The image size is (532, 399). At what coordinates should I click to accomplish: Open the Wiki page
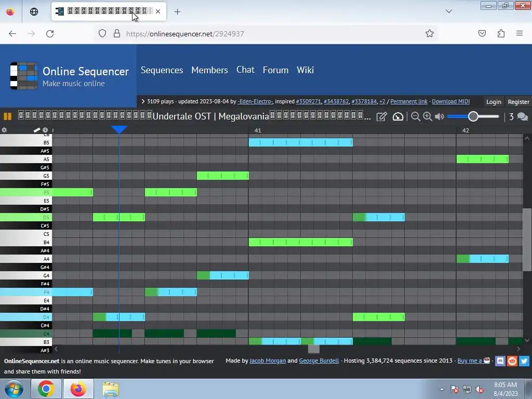click(x=305, y=70)
